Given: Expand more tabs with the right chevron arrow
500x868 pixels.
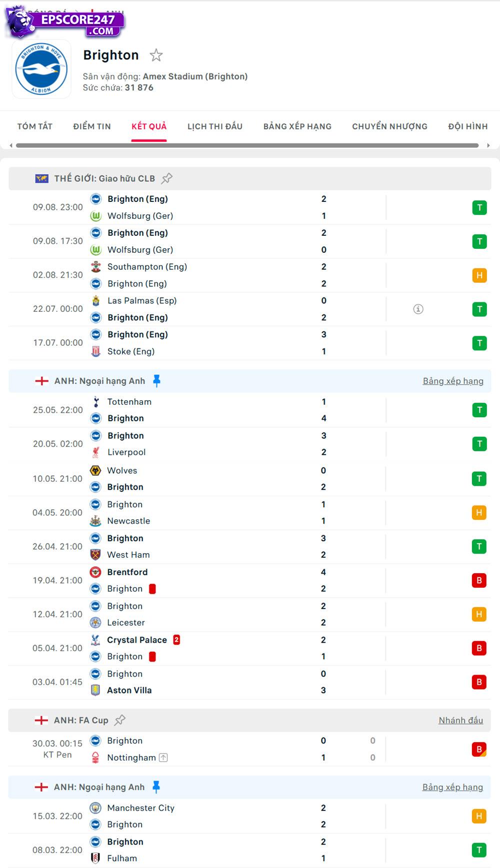Looking at the screenshot, I should coord(489,146).
